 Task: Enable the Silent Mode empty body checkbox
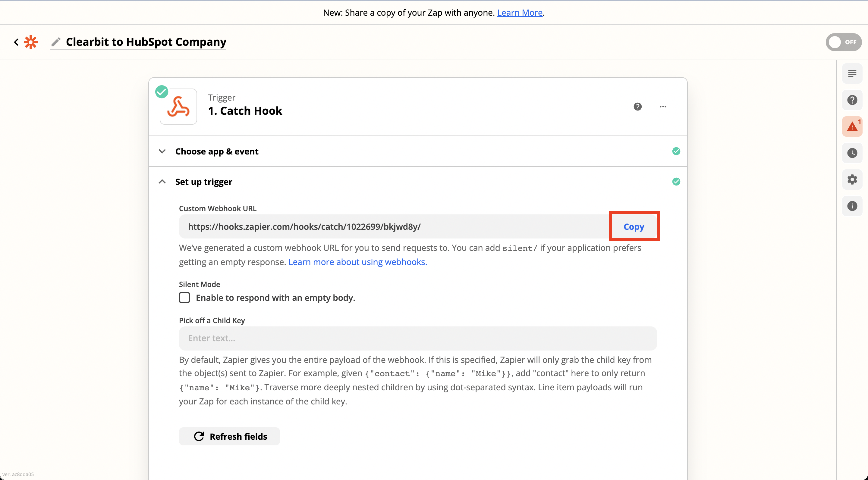click(184, 298)
